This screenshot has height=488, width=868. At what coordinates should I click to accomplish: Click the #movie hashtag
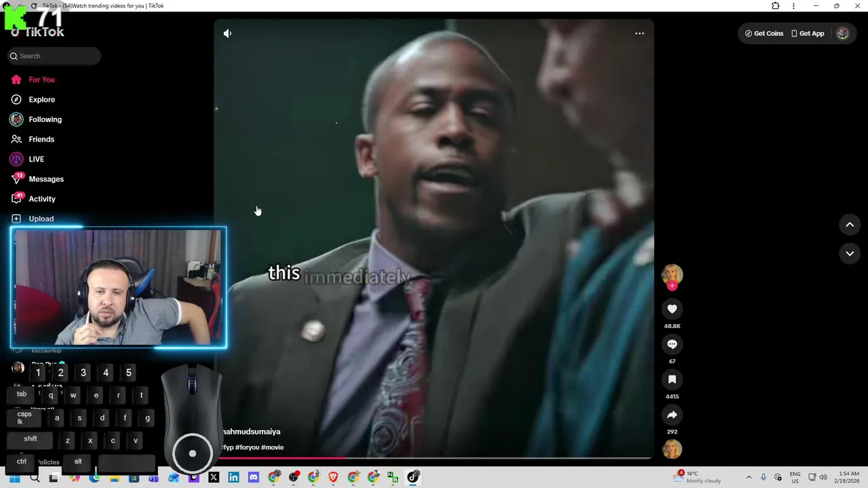click(273, 447)
